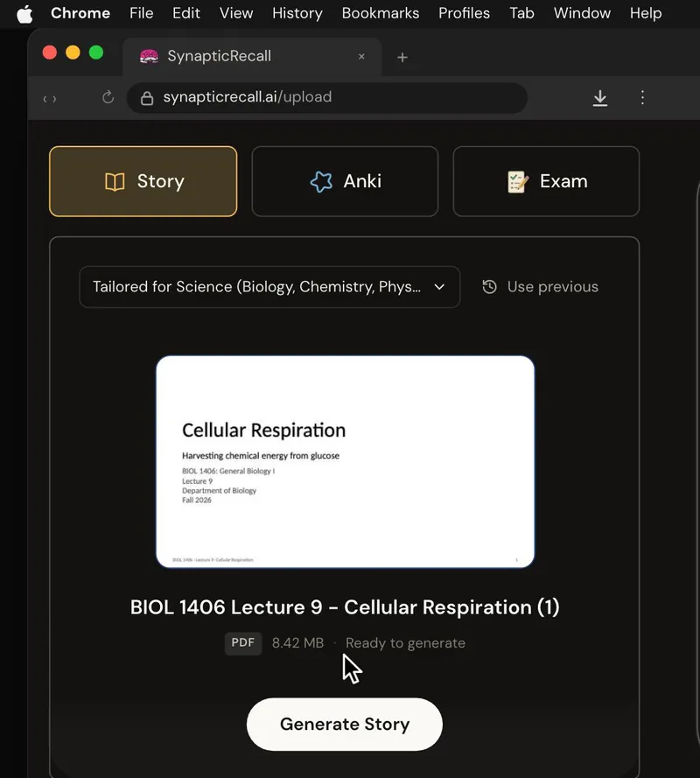The width and height of the screenshot is (700, 778).
Task: Maximize the Chrome window with green button
Action: click(x=96, y=53)
